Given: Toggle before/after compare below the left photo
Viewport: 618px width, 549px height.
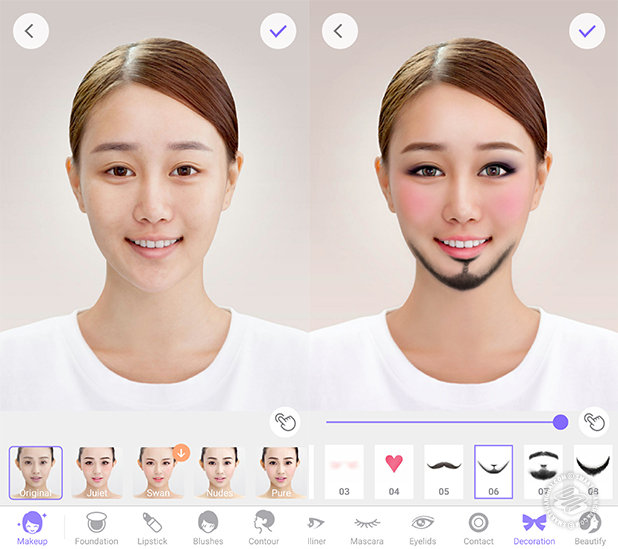Looking at the screenshot, I should click(285, 421).
